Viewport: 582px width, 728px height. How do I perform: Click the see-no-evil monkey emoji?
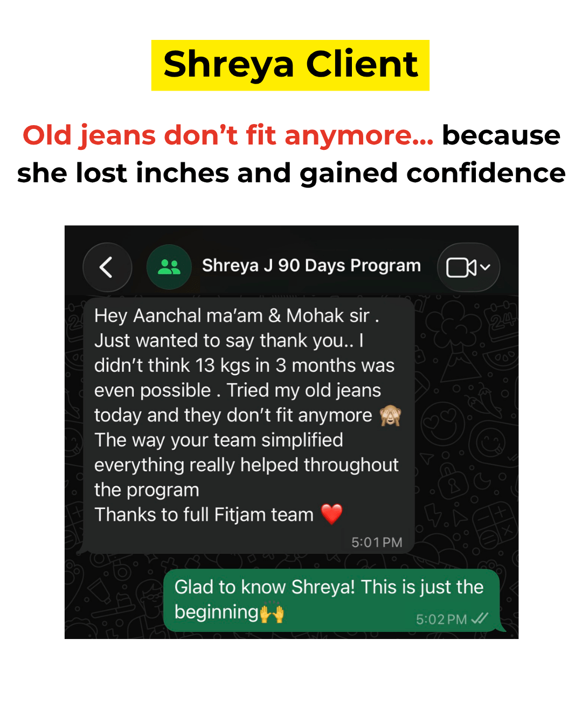click(x=390, y=416)
